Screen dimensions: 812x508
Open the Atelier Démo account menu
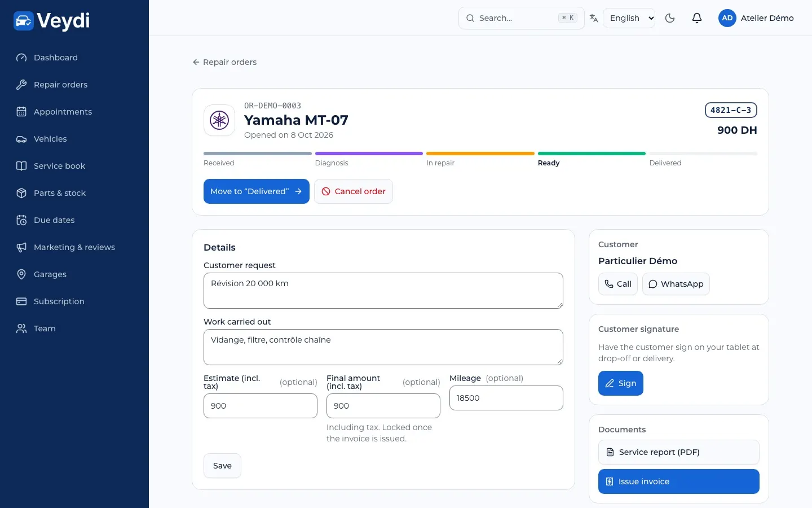click(756, 18)
